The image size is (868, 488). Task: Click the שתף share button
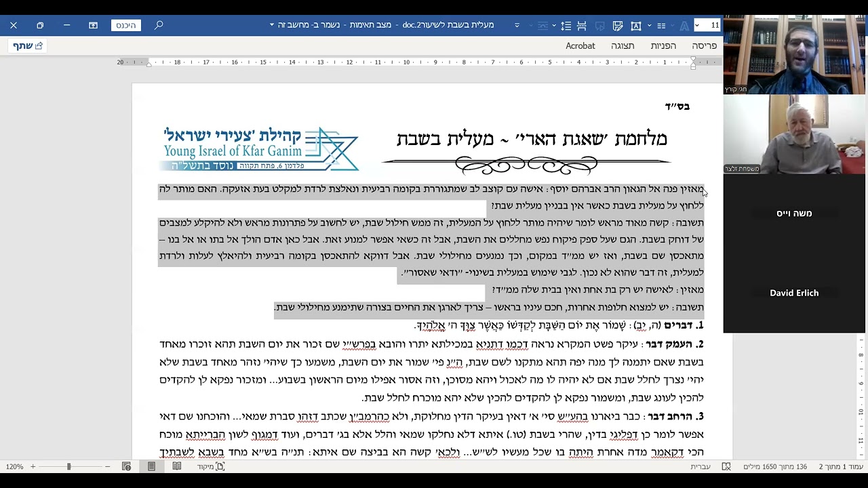pos(28,45)
